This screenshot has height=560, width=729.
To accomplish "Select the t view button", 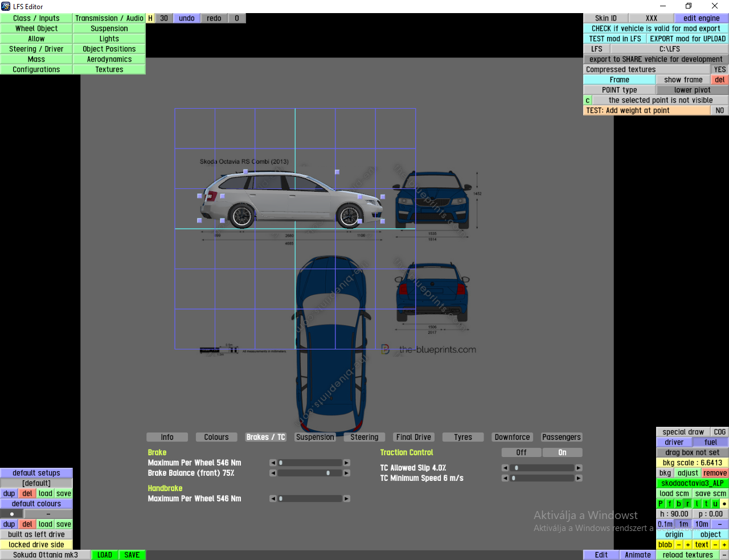I will [x=706, y=504].
